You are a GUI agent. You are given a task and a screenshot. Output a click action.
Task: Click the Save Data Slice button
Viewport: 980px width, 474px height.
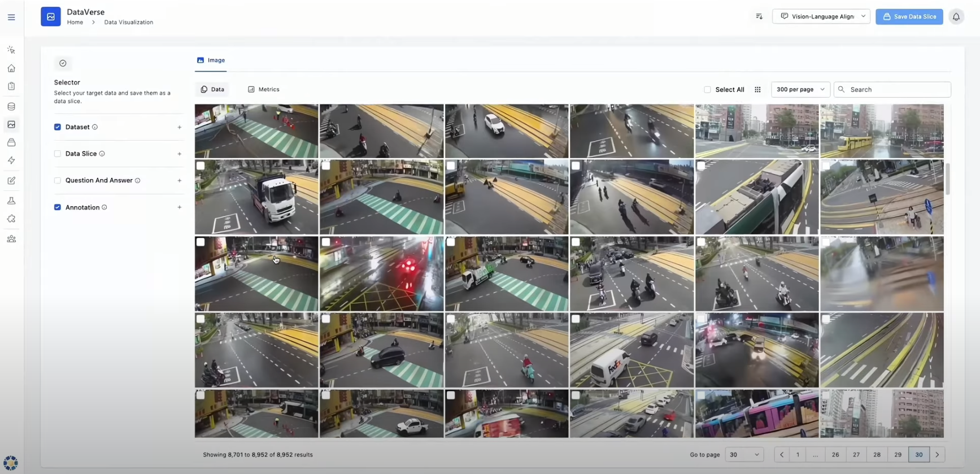pyautogui.click(x=909, y=17)
